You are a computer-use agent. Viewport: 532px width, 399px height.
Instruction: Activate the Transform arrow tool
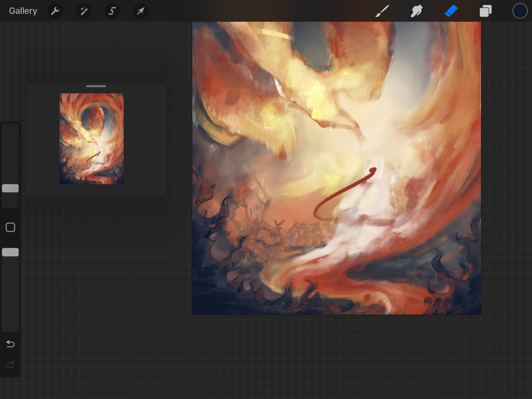pyautogui.click(x=141, y=11)
